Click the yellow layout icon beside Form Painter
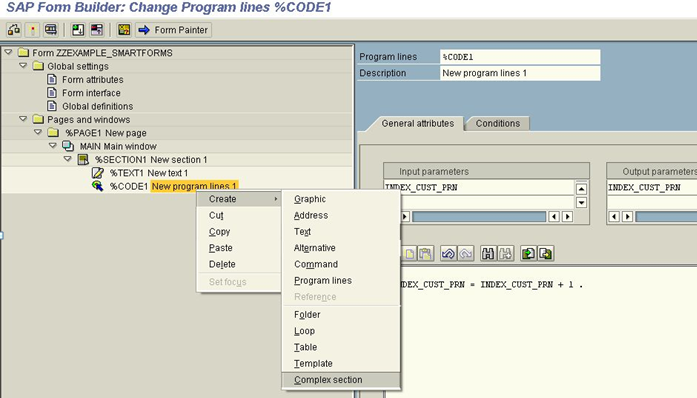 (x=124, y=30)
